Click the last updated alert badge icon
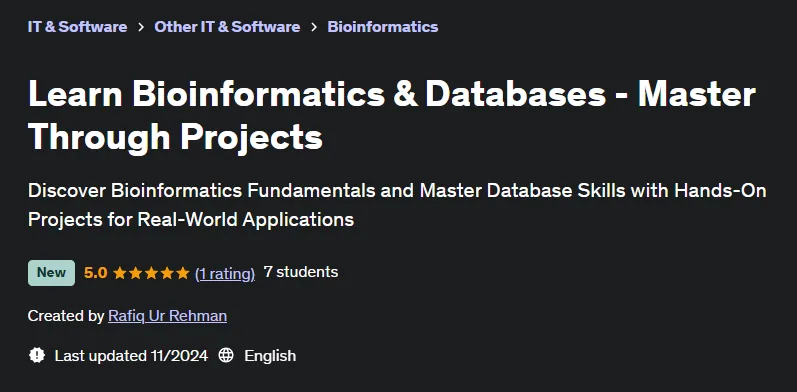797x392 pixels. coord(37,355)
